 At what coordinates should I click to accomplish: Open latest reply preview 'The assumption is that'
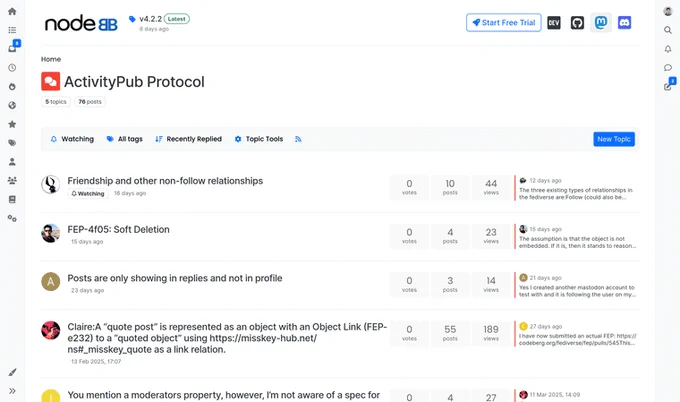pos(577,242)
